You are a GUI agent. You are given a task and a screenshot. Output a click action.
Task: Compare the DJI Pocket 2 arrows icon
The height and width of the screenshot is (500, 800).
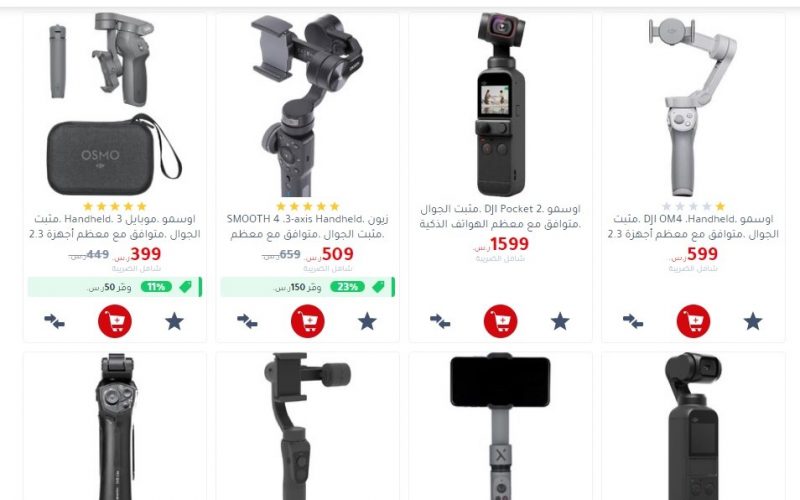click(440, 321)
